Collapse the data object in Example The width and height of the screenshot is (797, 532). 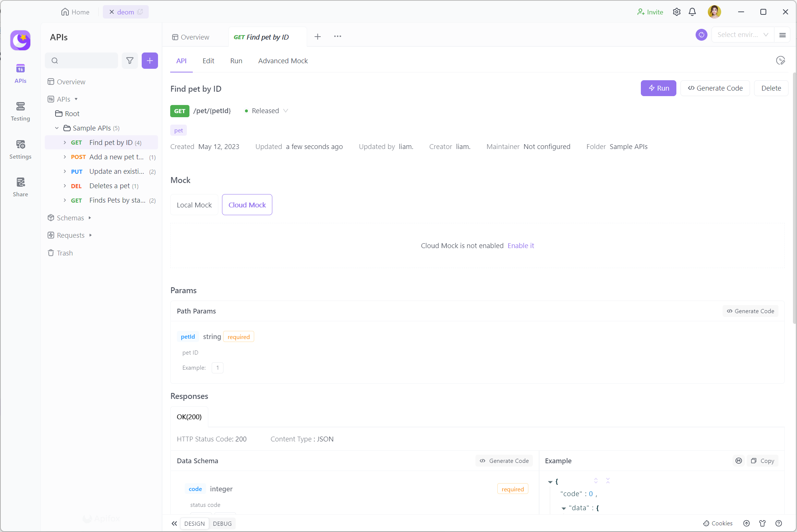click(564, 508)
